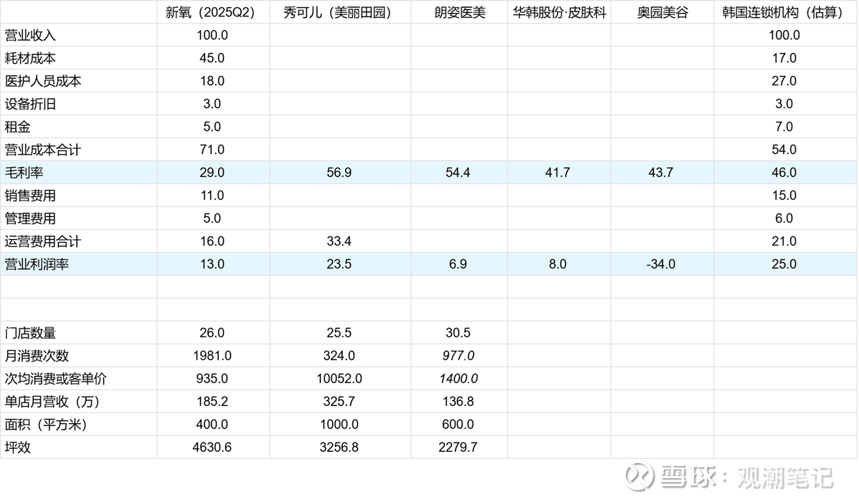Select 新氧 营业成本合计 cell 71.0
Image resolution: width=859 pixels, height=504 pixels.
coord(212,150)
